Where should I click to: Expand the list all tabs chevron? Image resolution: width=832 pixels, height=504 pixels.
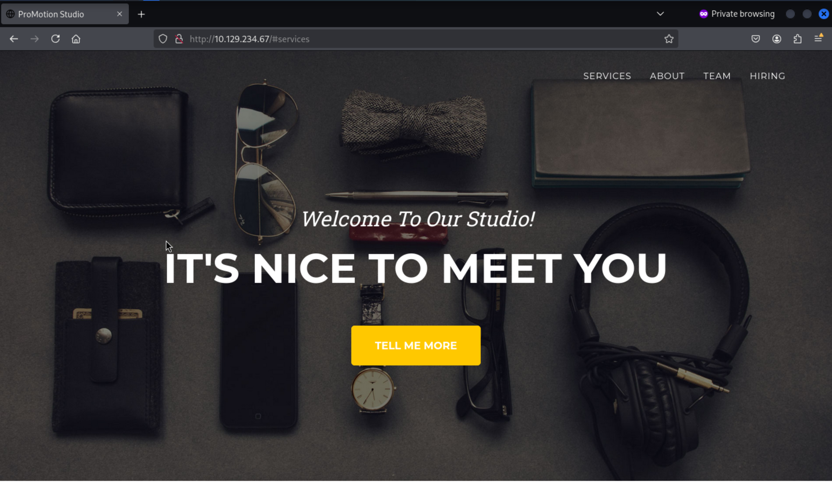pyautogui.click(x=660, y=14)
